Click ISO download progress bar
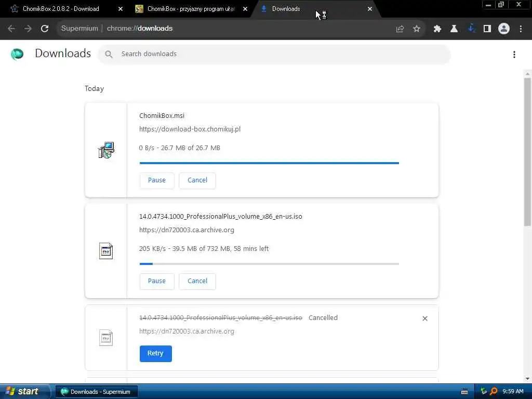Image resolution: width=532 pixels, height=399 pixels. click(x=269, y=263)
